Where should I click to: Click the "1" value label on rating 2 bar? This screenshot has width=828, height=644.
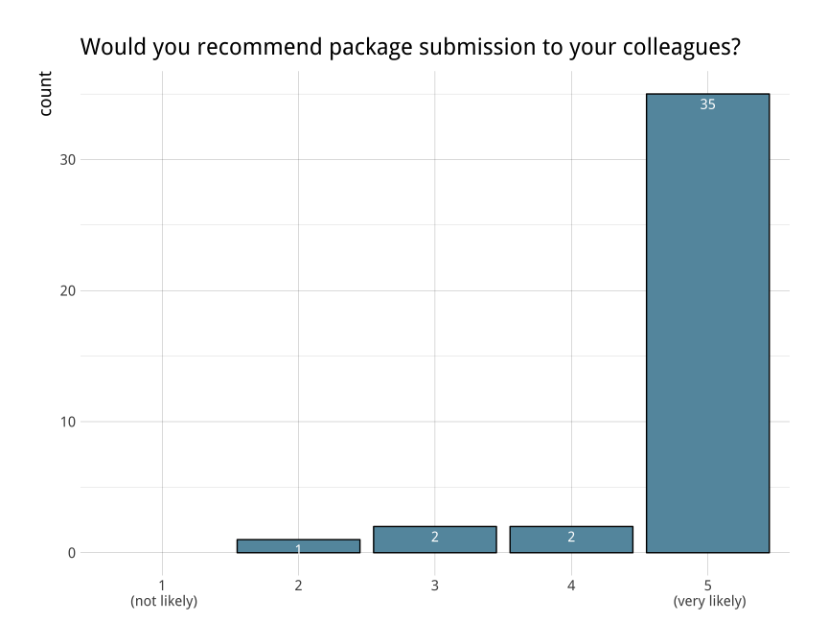pos(298,549)
